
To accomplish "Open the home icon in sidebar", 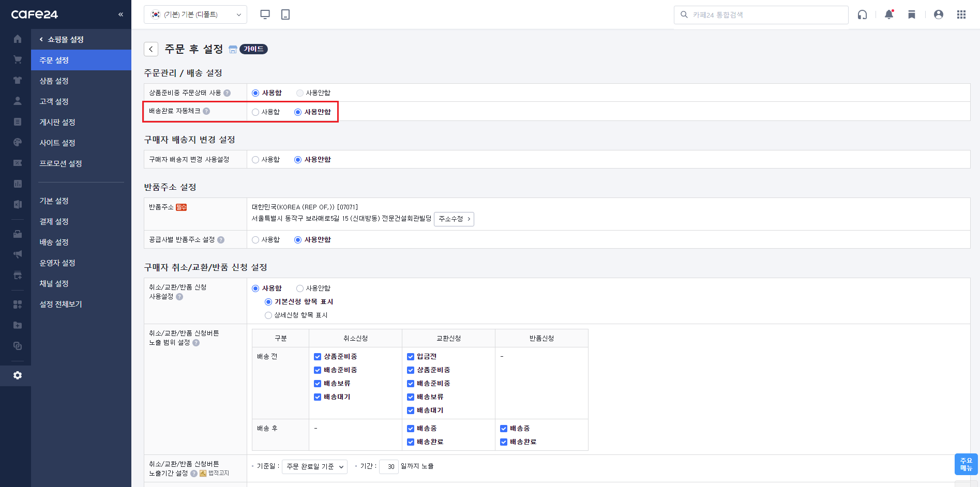I will tap(18, 39).
